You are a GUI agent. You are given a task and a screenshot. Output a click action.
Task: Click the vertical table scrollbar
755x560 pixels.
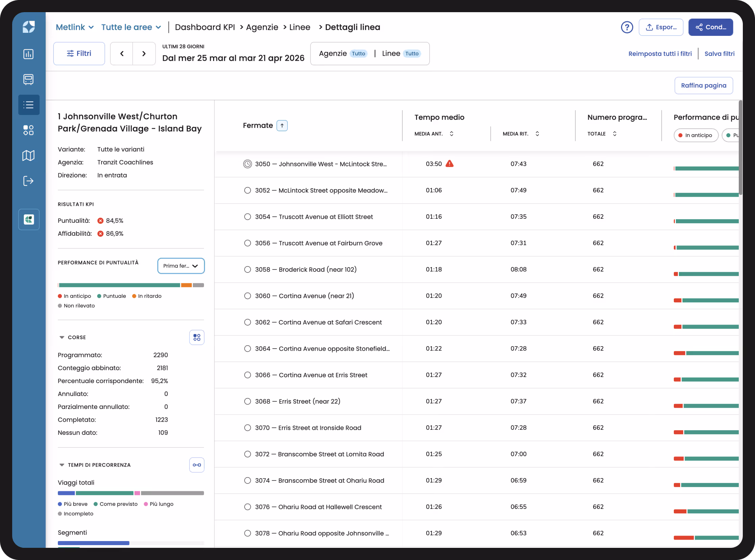click(x=740, y=147)
